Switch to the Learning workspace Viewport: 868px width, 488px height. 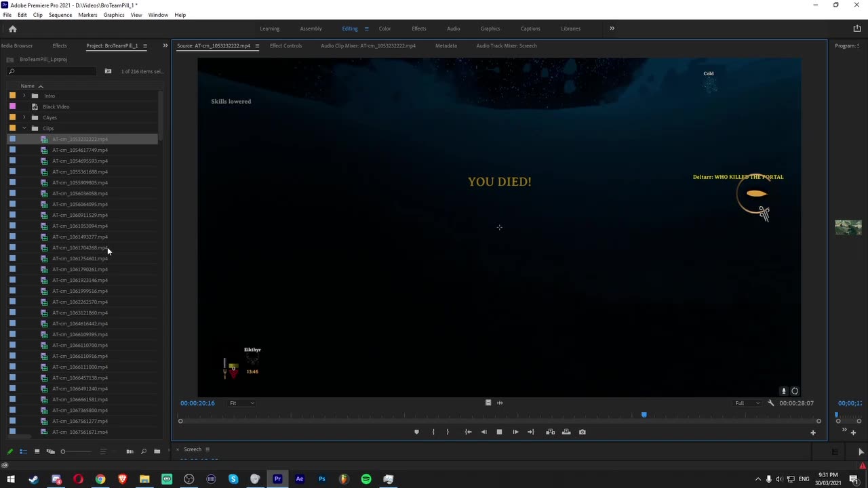(269, 28)
